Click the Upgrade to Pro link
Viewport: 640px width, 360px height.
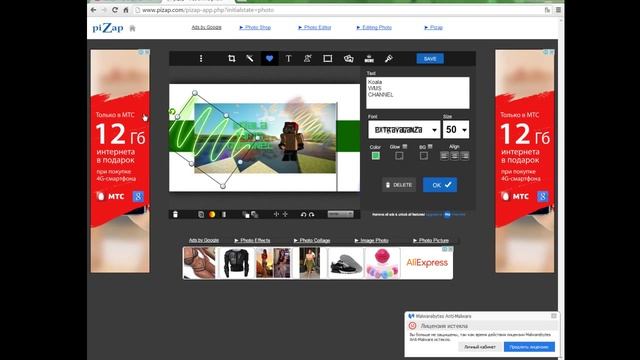click(x=445, y=214)
